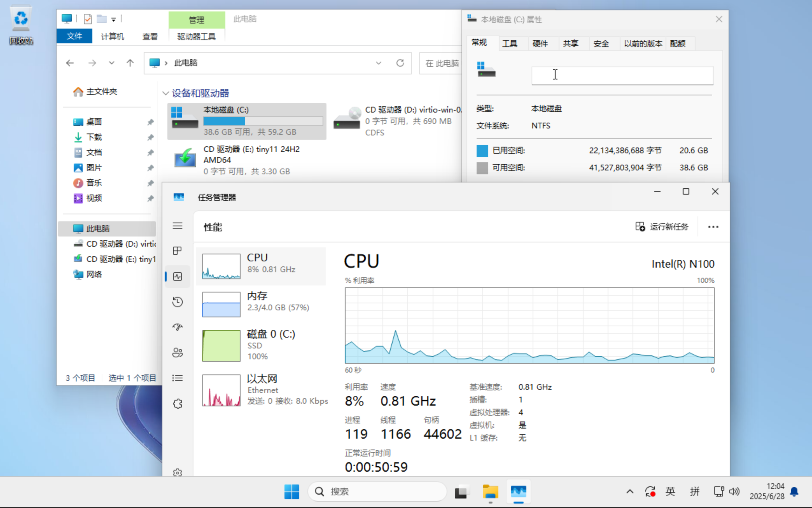Select the Users panel icon
Viewport: 812px width, 508px height.
[x=178, y=353]
